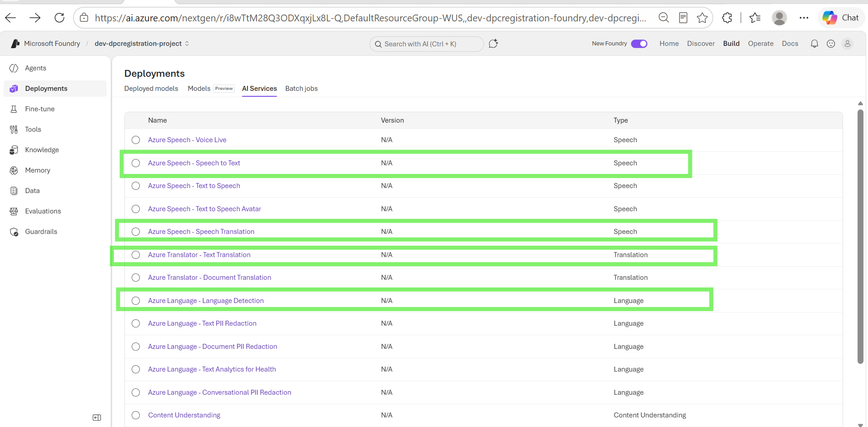Viewport: 868px width, 427px height.
Task: Switch to the Models Preview tab
Action: pos(211,89)
